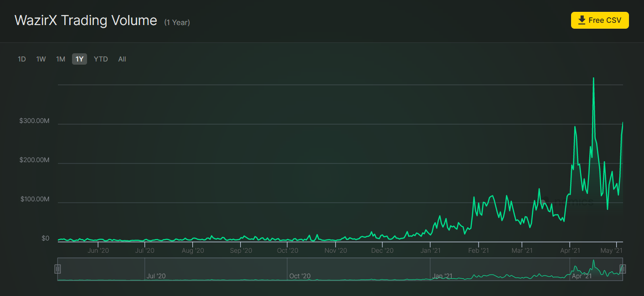Click the Nov '20 axis label
The height and width of the screenshot is (296, 644).
pyautogui.click(x=336, y=250)
